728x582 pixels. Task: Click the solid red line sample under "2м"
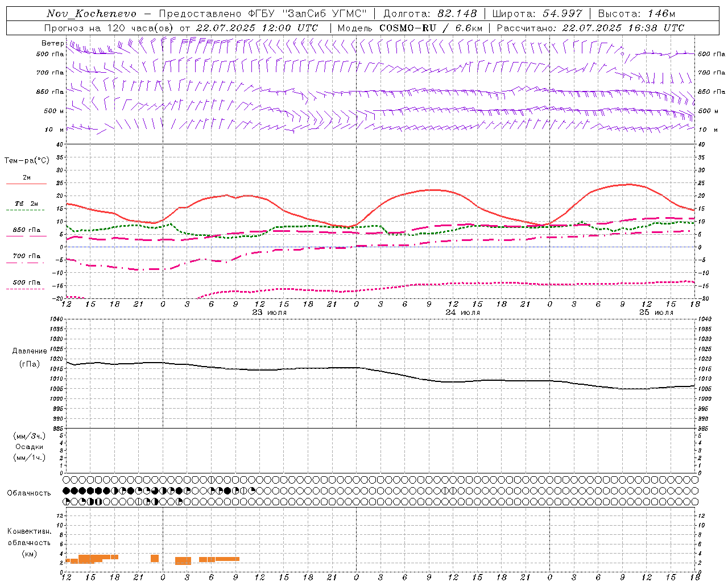pyautogui.click(x=27, y=184)
